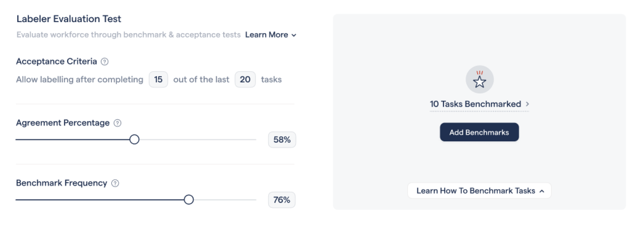Image resolution: width=644 pixels, height=225 pixels.
Task: Click the arrow beside 10 Tasks Benchmarked
Action: click(x=528, y=104)
